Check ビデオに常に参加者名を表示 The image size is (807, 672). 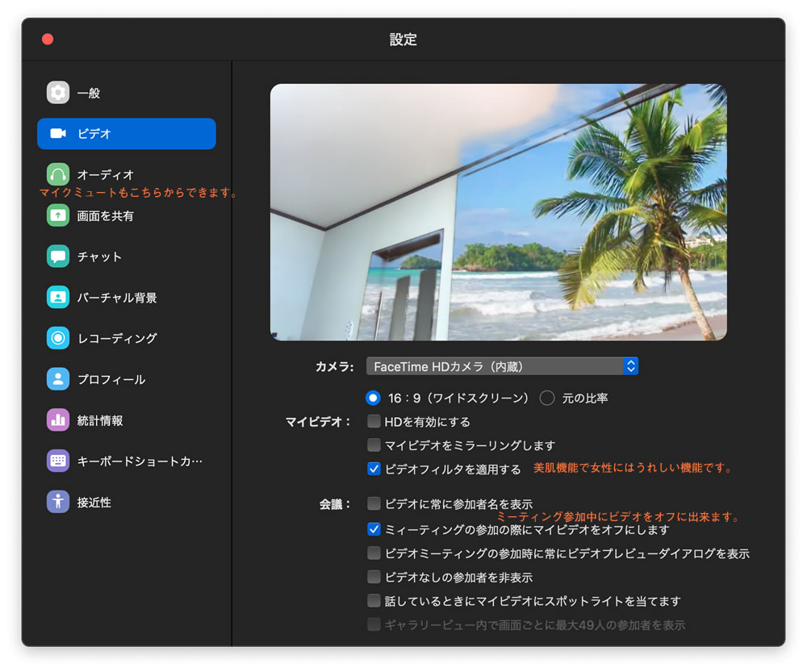374,503
